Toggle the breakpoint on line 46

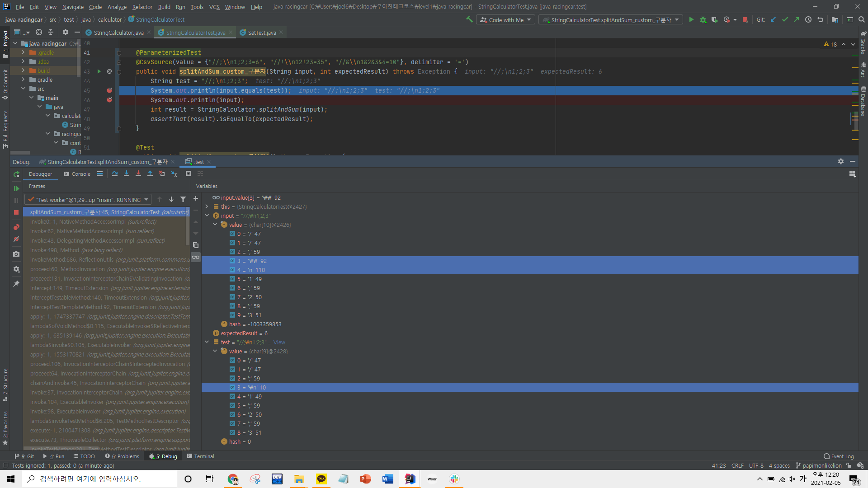point(109,100)
